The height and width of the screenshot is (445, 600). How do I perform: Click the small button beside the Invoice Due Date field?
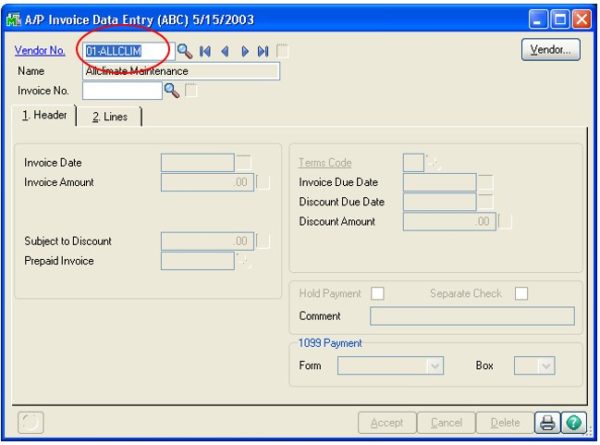click(486, 183)
